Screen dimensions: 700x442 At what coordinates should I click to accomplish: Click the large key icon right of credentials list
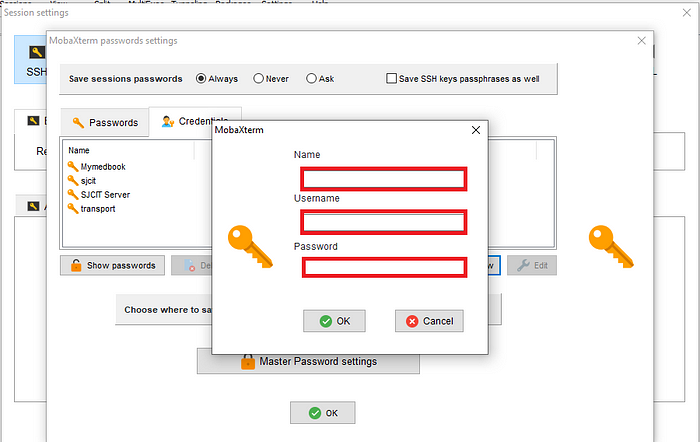click(x=611, y=246)
